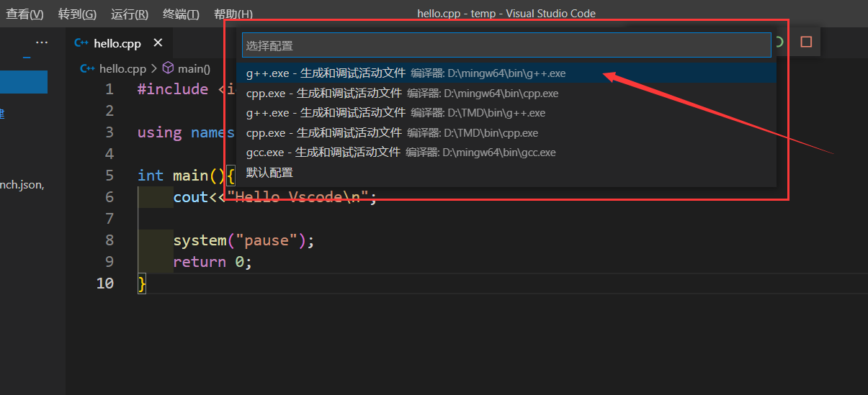This screenshot has height=395, width=868.
Task: Click the cube symbol icon beside main() breadcrumb
Action: pyautogui.click(x=169, y=68)
